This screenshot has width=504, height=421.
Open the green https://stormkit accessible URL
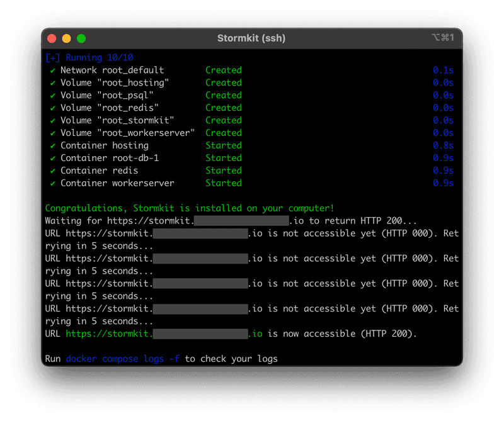pos(164,334)
